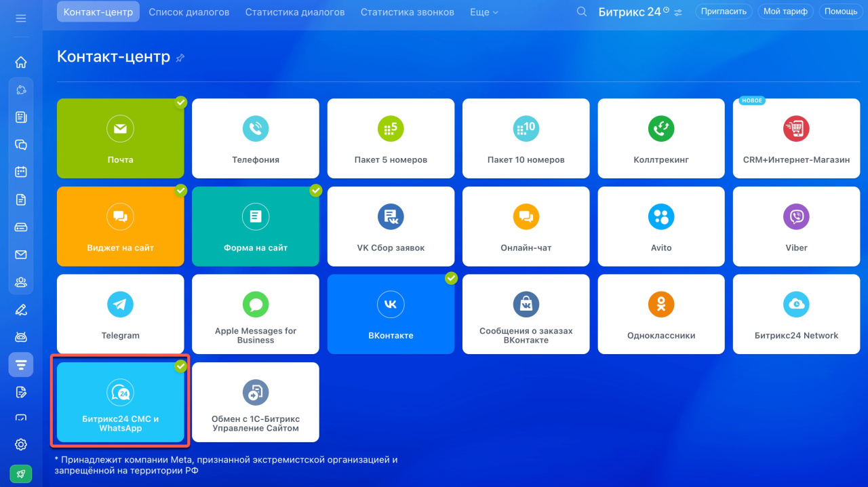This screenshot has height=487, width=868.
Task: Click the VK Сбор заявок icon
Action: 391,216
